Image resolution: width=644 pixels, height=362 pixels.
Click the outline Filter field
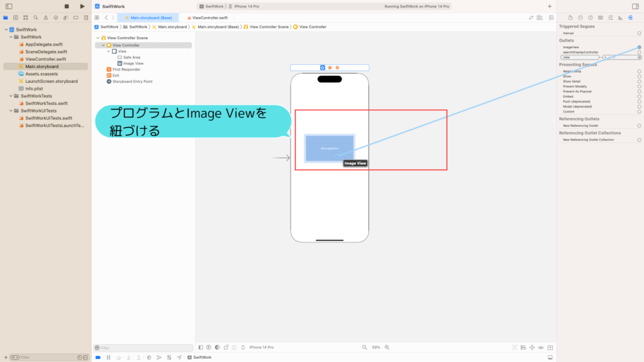click(143, 348)
